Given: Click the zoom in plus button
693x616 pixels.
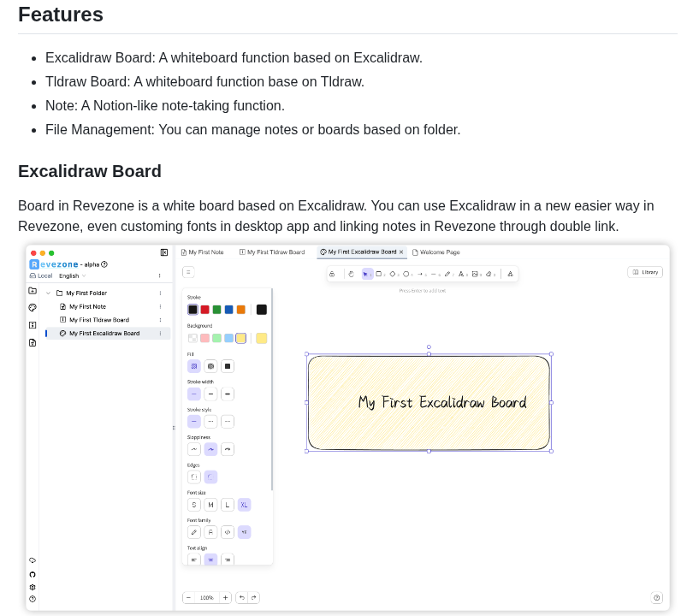Looking at the screenshot, I should (x=225, y=597).
